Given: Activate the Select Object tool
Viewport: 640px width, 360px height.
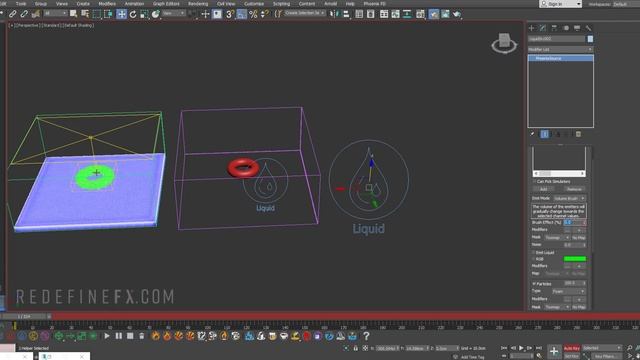Looking at the screenshot, I should [73, 14].
